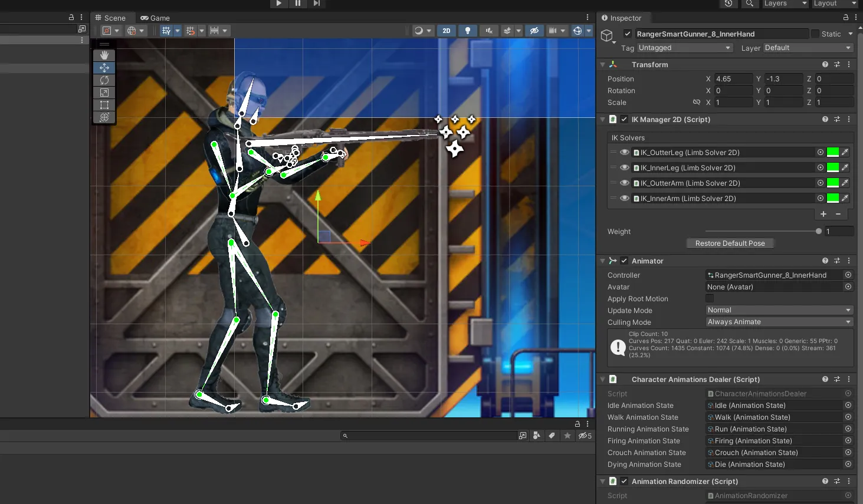Click Restore Default Pose button
This screenshot has width=863, height=504.
[x=730, y=243]
